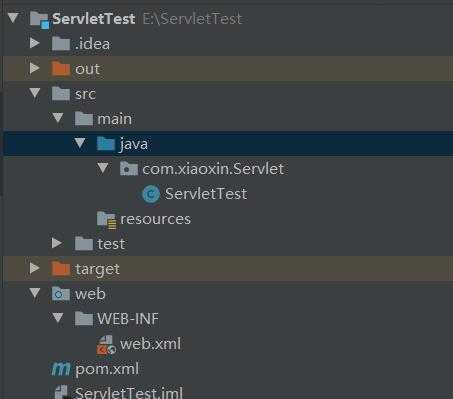Viewport: 453px width, 399px height.
Task: Collapse the src folder
Action: (35, 93)
